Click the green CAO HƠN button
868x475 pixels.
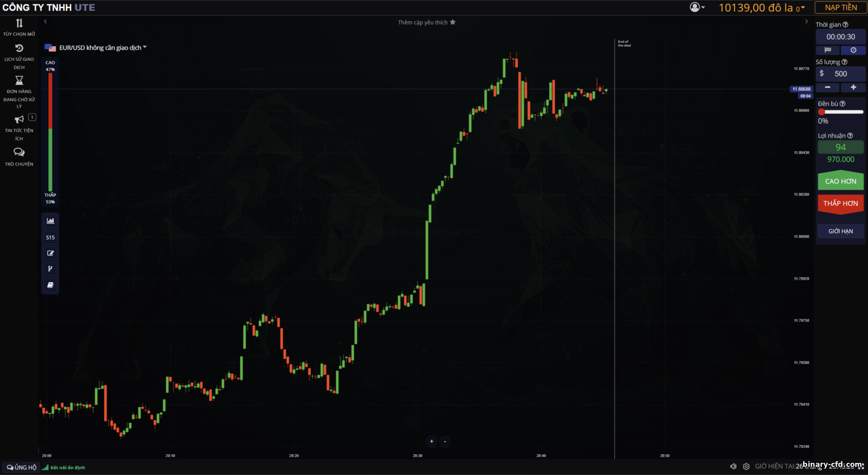tap(840, 181)
